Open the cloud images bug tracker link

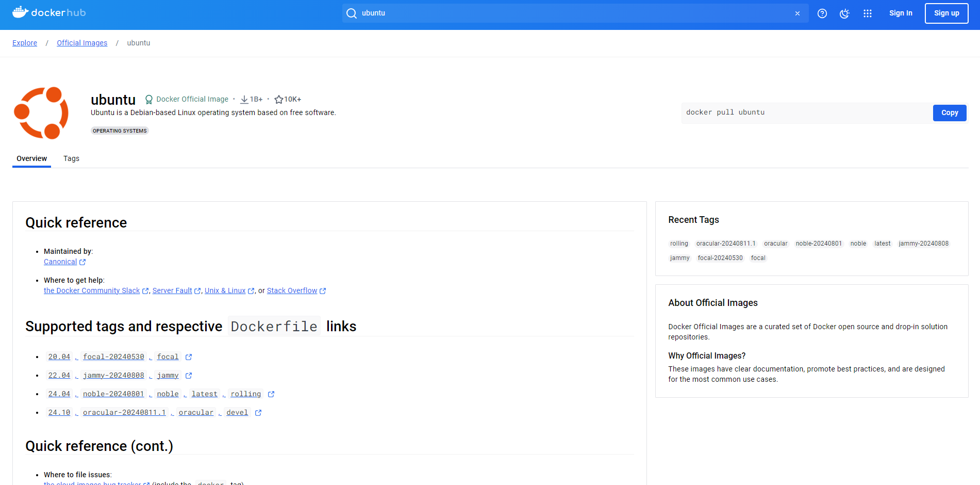tap(92, 483)
